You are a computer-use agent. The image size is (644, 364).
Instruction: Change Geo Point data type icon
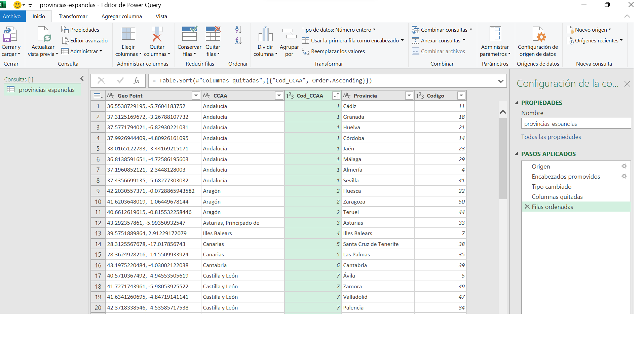point(111,96)
